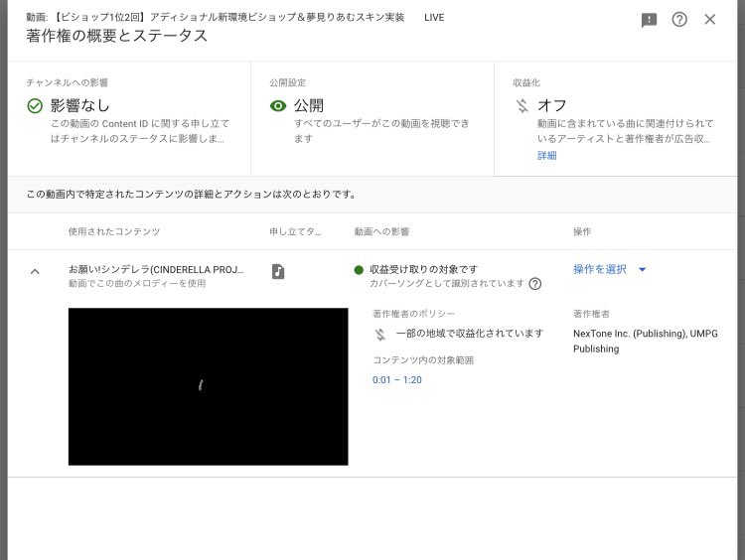Click the help icon next to カバーソング text
This screenshot has width=745, height=560.
click(x=535, y=284)
